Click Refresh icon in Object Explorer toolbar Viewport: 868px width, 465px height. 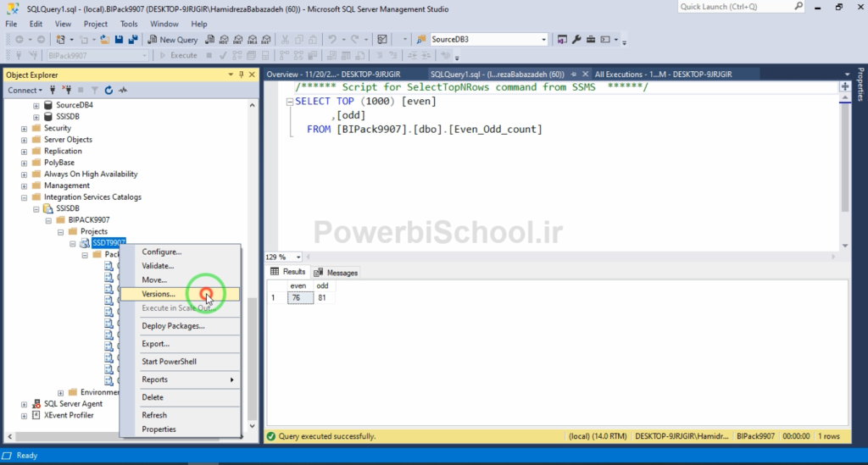point(108,90)
